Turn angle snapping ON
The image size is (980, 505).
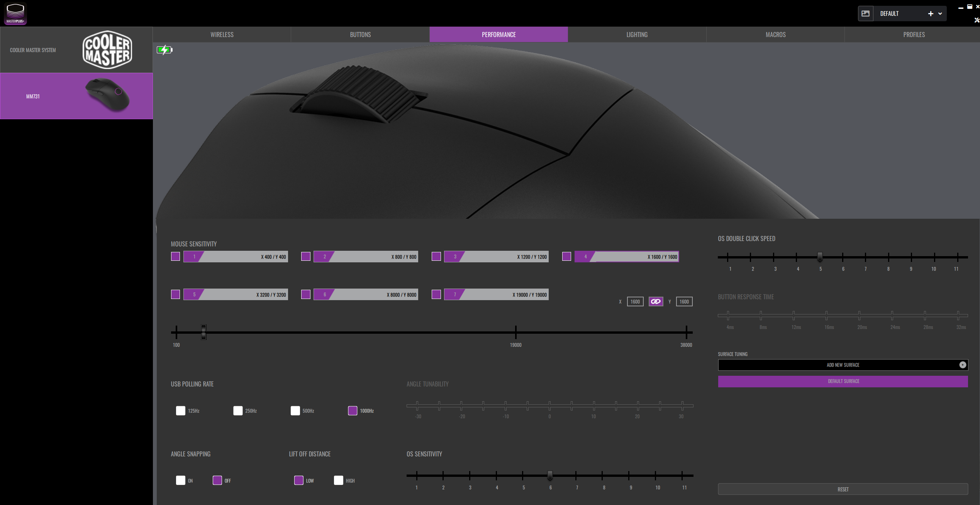click(180, 481)
